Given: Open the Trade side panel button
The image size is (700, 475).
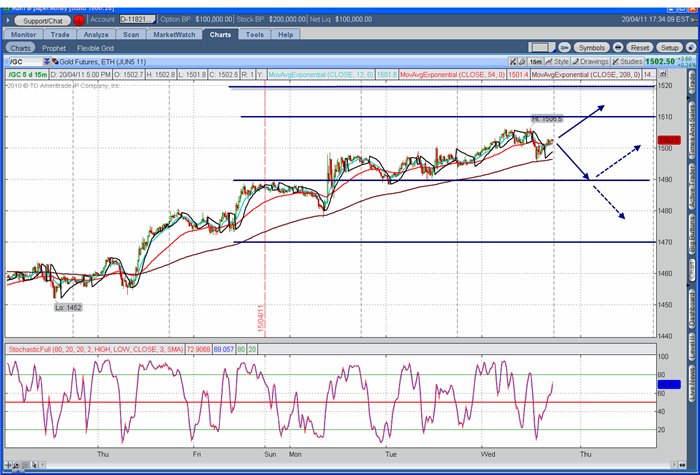Looking at the screenshot, I should [x=692, y=83].
